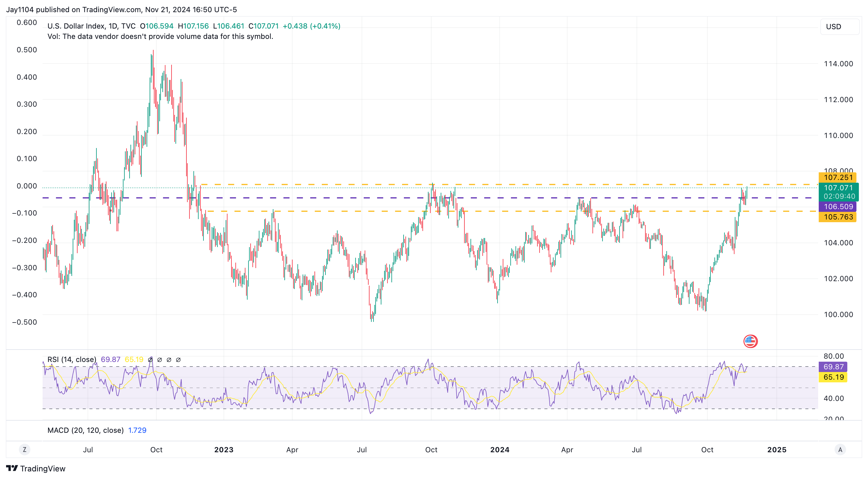Viewport: 868px width, 479px height.
Task: Click the Z timezone circle icon
Action: pyautogui.click(x=24, y=450)
